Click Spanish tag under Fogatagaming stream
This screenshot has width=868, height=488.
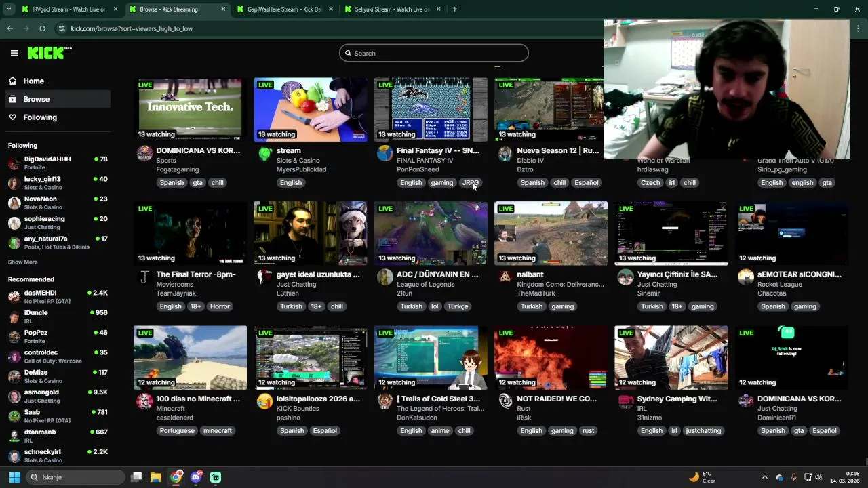click(172, 182)
